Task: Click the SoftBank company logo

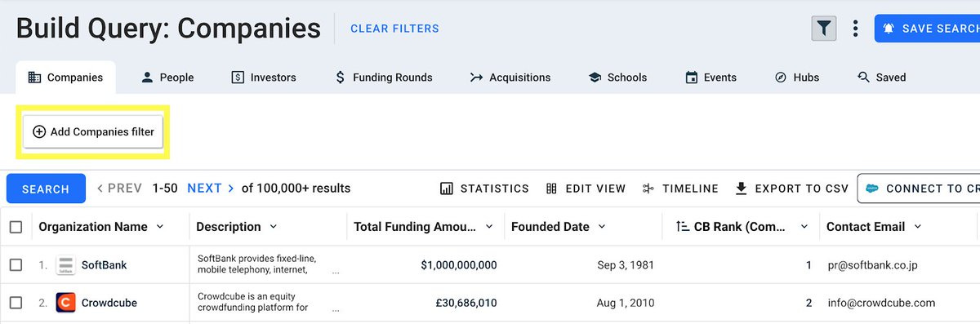Action: [66, 265]
